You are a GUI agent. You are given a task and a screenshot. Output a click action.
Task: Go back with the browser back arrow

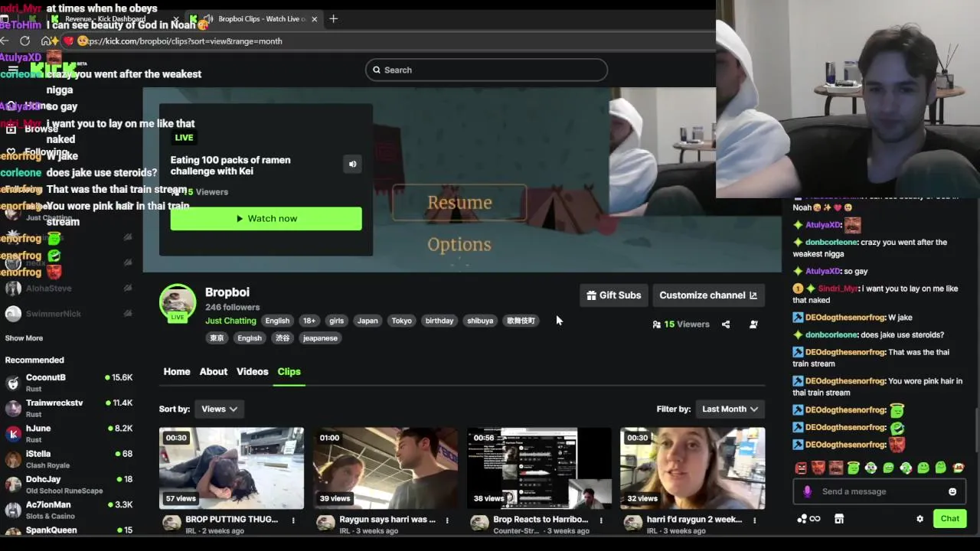pyautogui.click(x=5, y=41)
